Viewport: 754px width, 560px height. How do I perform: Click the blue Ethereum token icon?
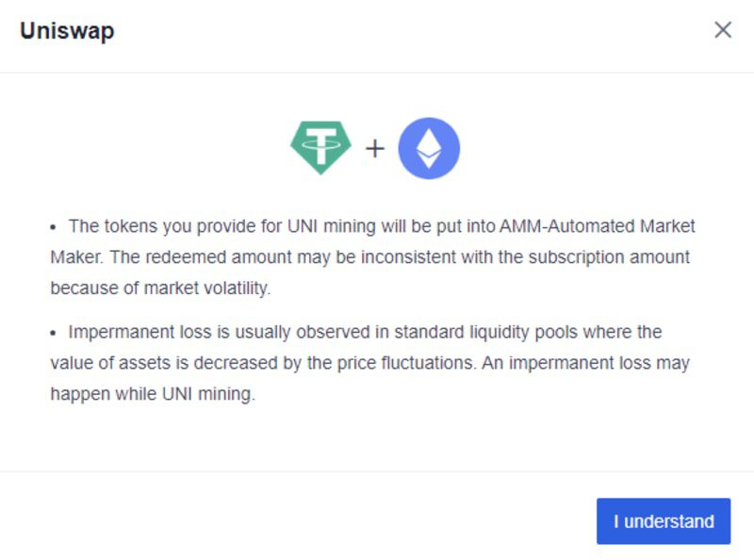[429, 148]
